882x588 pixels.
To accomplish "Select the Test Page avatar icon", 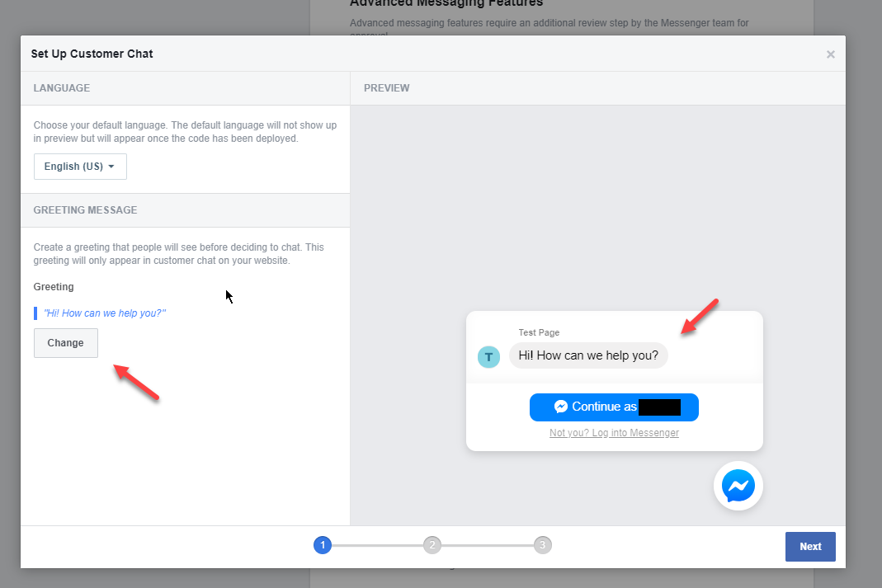I will [488, 356].
